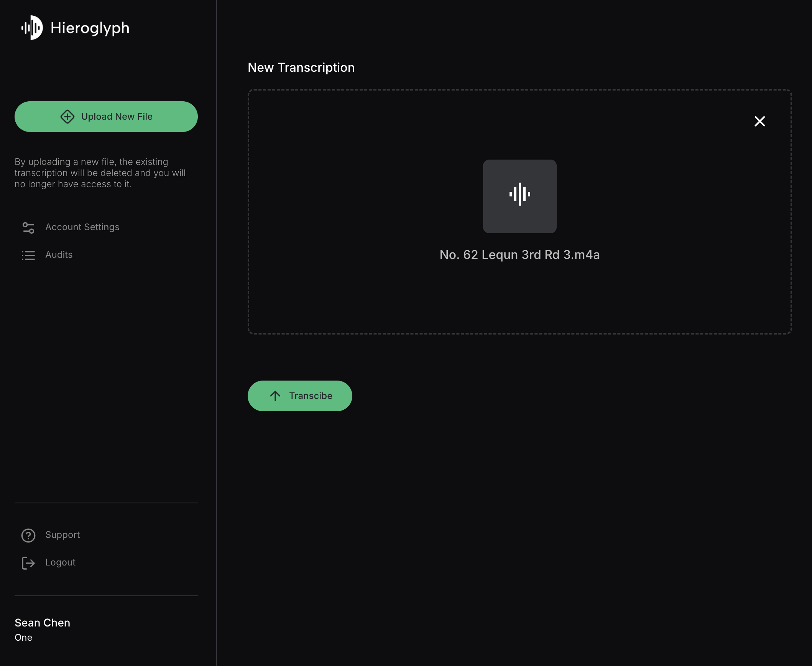Select Logout in the sidebar
Image resolution: width=812 pixels, height=666 pixels.
(60, 562)
